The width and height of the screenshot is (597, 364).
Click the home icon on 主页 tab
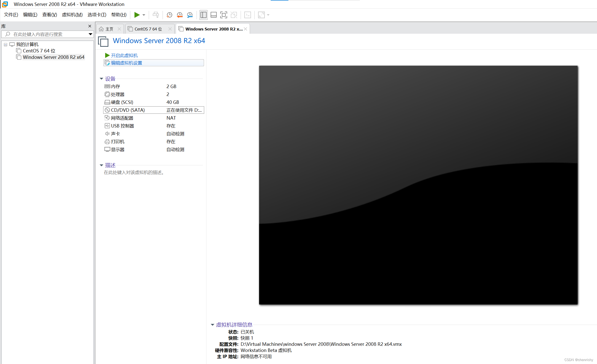click(x=101, y=29)
